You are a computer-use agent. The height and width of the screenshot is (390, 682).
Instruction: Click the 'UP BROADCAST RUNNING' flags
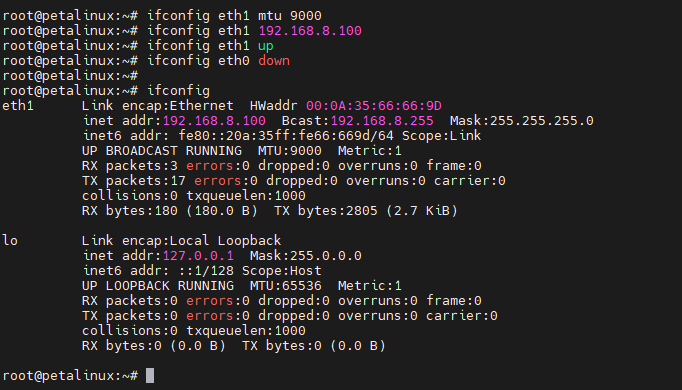point(162,151)
